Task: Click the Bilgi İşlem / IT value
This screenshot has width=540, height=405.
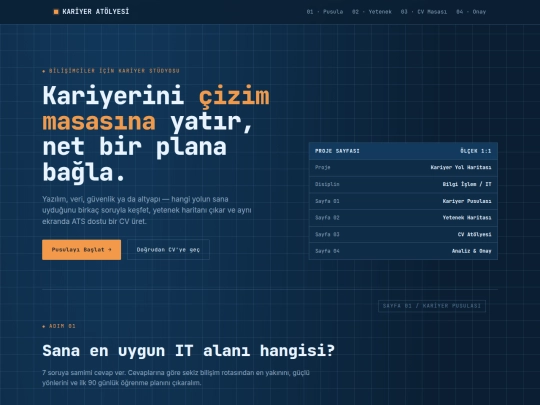Action: (467, 184)
